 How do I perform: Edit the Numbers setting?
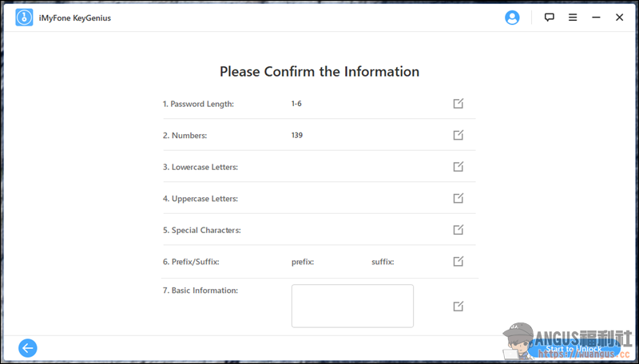pyautogui.click(x=458, y=135)
